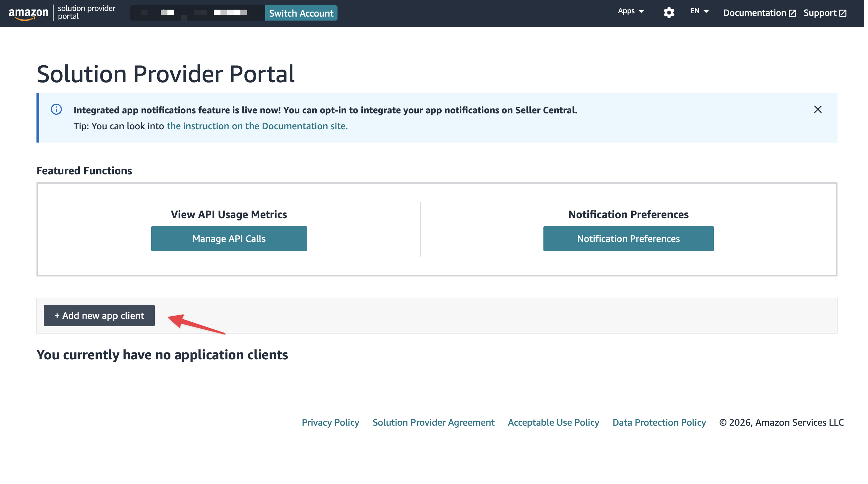The image size is (868, 484).
Task: Open the settings gear icon
Action: pyautogui.click(x=668, y=13)
